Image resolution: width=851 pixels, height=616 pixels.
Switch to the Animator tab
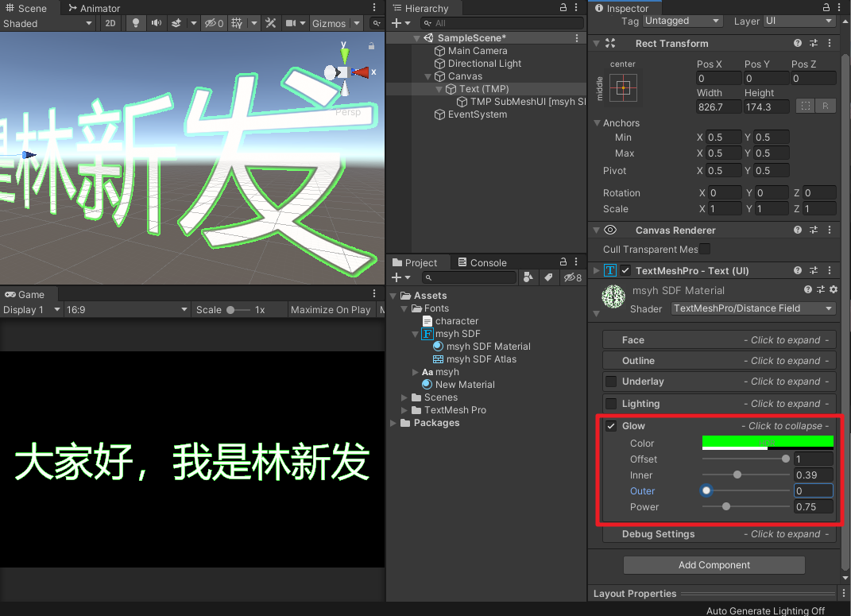click(98, 8)
